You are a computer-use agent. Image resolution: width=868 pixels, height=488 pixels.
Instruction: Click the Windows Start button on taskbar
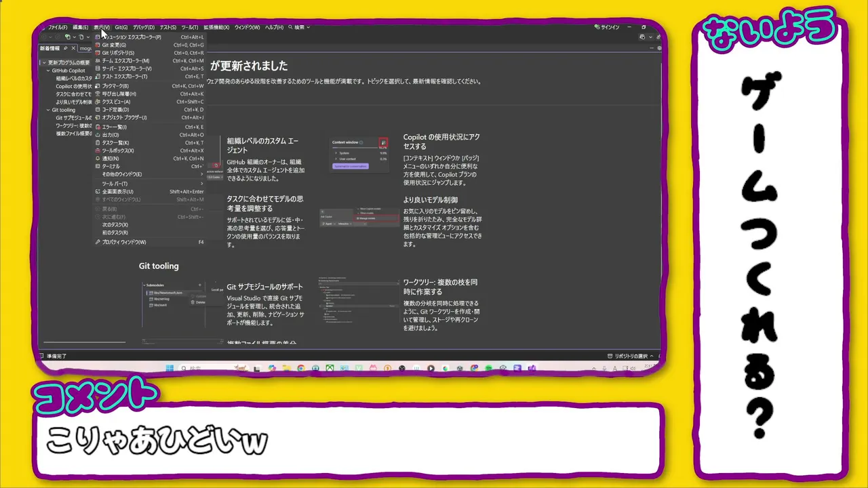click(x=170, y=369)
